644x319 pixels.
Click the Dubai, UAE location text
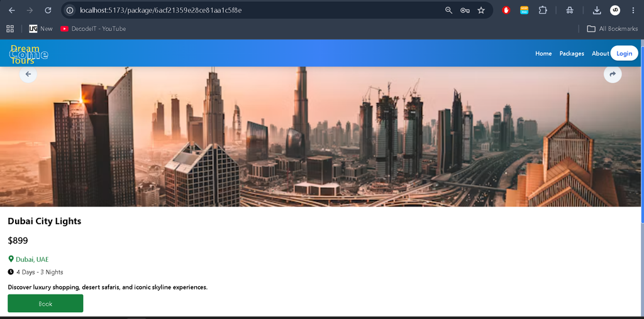click(33, 259)
